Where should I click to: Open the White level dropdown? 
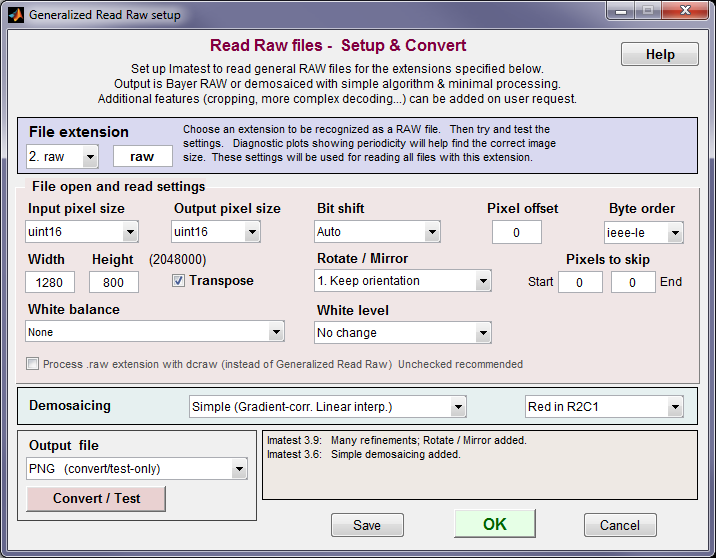point(403,332)
